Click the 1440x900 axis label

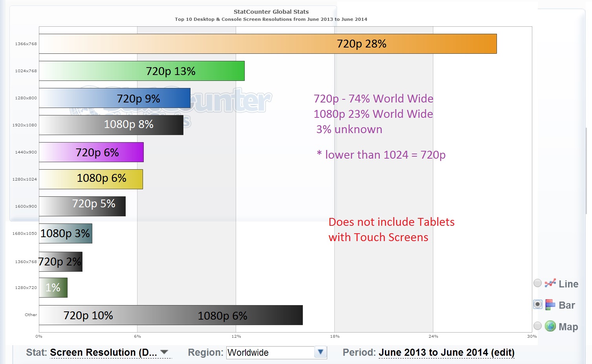click(x=26, y=152)
